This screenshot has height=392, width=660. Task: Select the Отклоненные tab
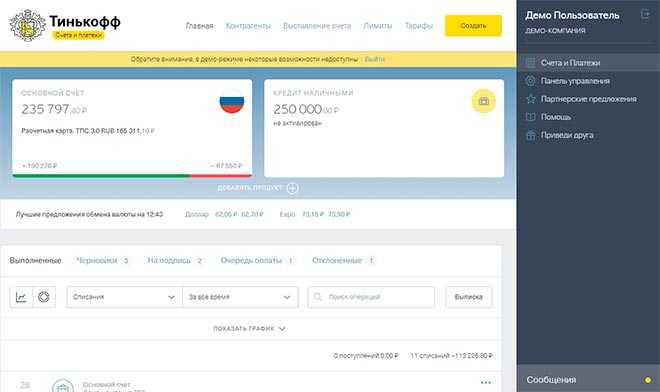tap(343, 261)
